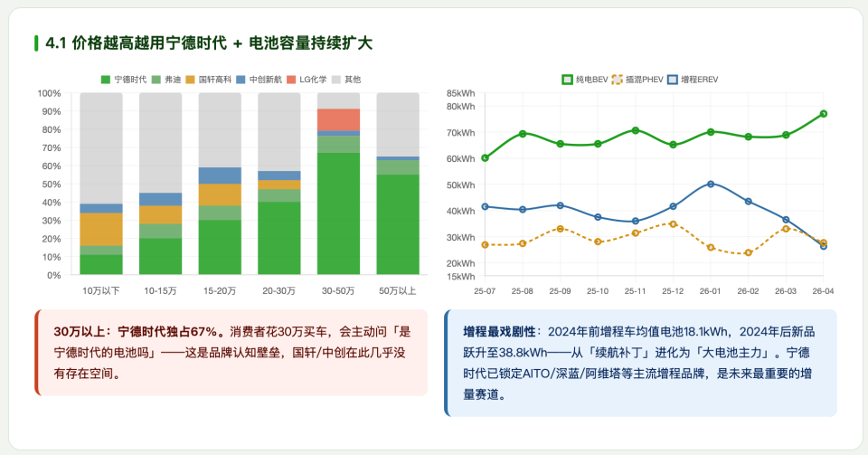Click the 15-20万 x-axis label
Viewport: 868px width, 455px height.
click(220, 290)
